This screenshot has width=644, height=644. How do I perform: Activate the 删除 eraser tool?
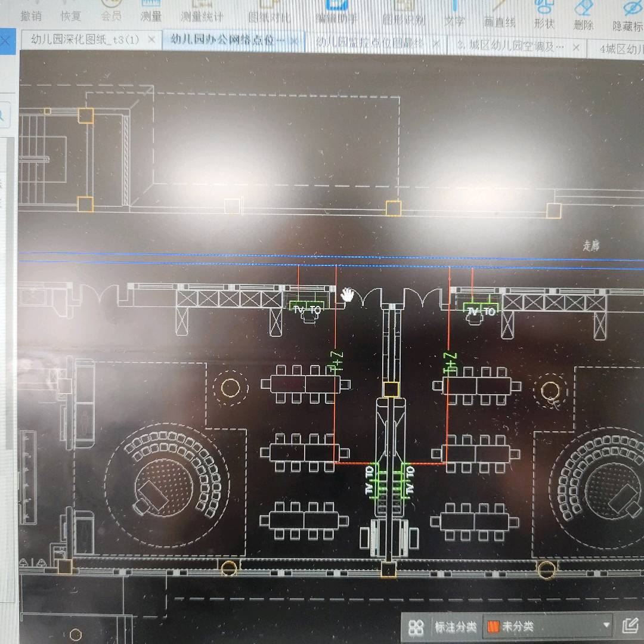click(584, 17)
